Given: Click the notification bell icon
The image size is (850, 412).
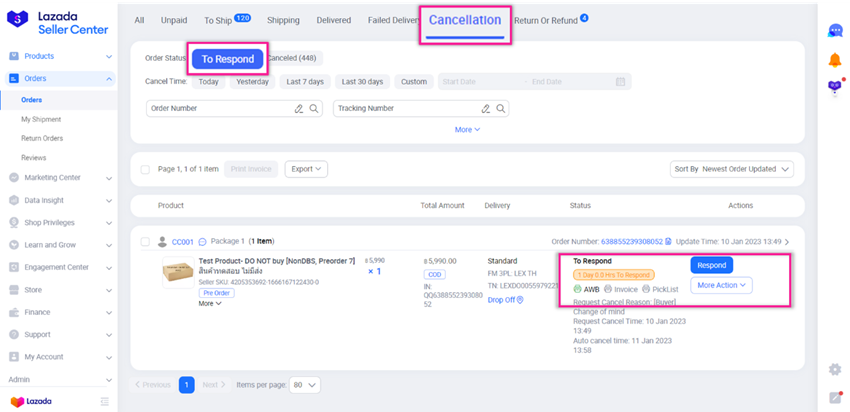Looking at the screenshot, I should (834, 60).
